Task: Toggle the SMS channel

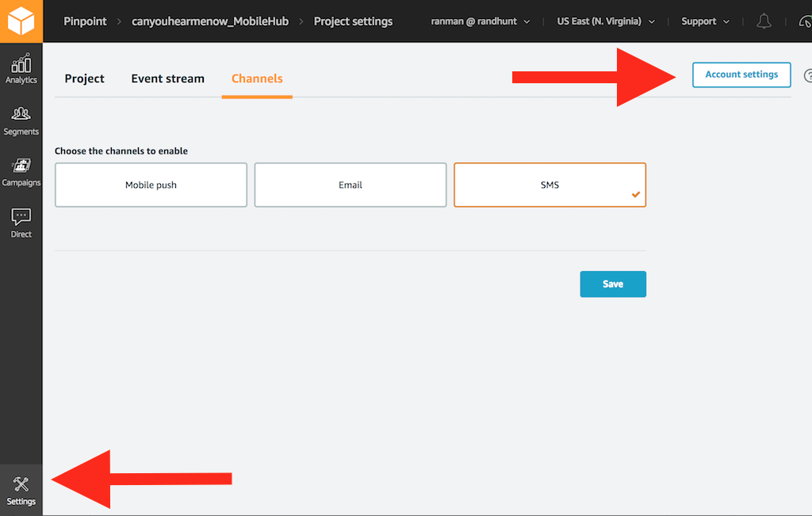Action: point(550,185)
